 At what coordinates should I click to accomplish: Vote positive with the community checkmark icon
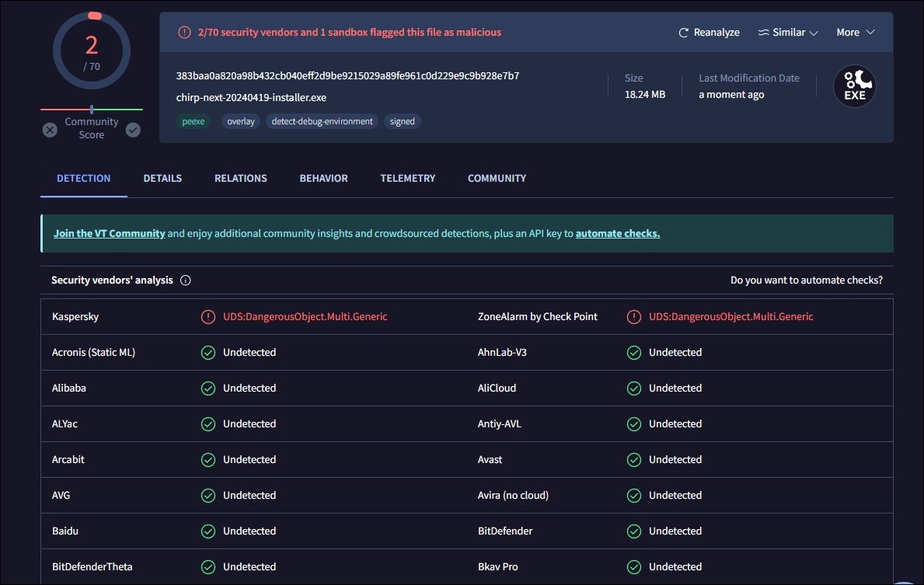click(133, 130)
